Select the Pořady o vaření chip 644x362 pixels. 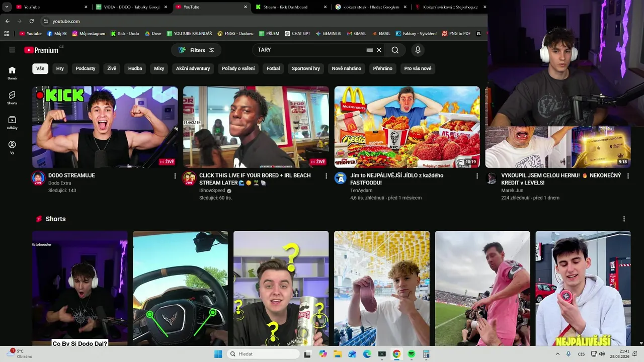point(238,68)
